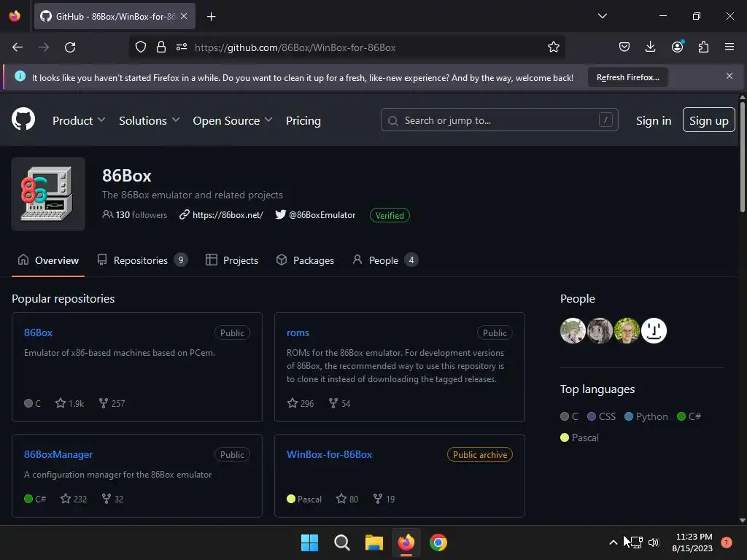Filter by C in Top languages
The height and width of the screenshot is (560, 747).
pyautogui.click(x=569, y=416)
